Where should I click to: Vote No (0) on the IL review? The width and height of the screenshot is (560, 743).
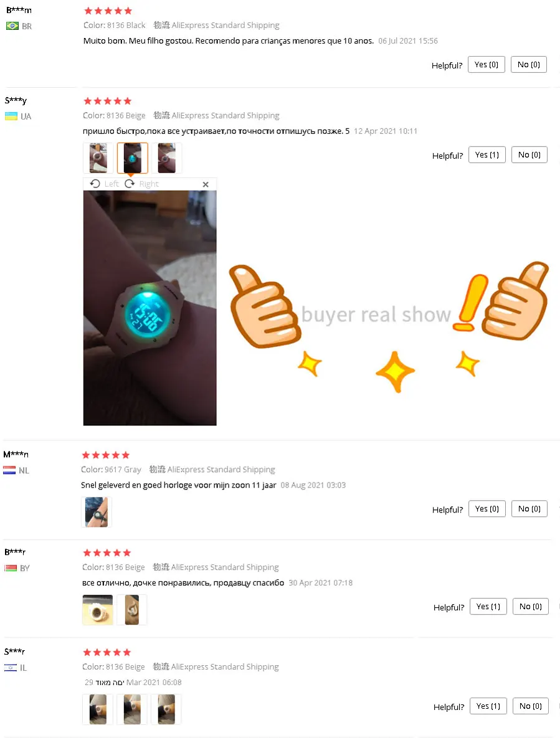point(531,706)
